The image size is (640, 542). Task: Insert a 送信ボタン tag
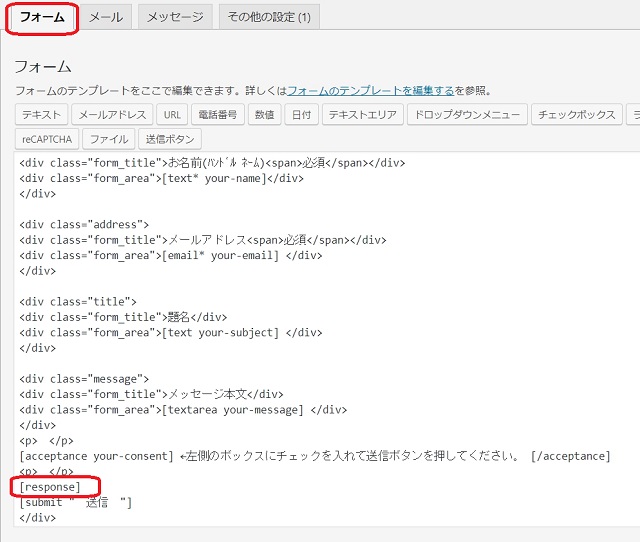(x=171, y=140)
